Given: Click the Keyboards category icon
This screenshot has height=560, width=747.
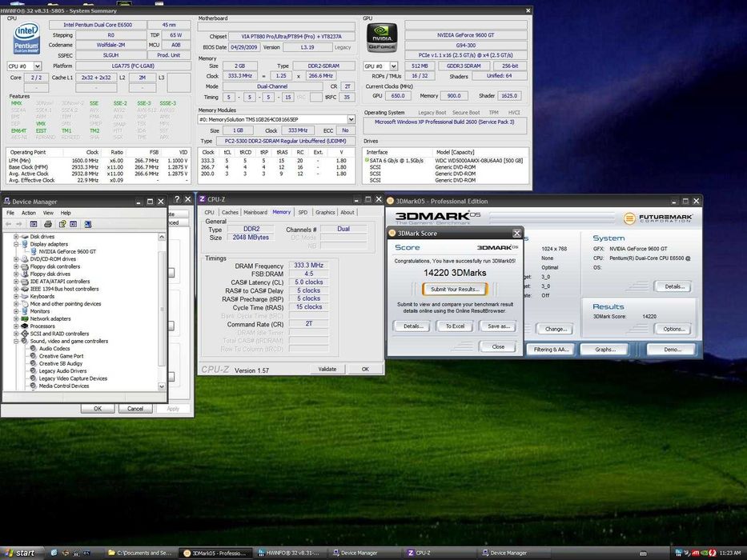Looking at the screenshot, I should point(25,296).
